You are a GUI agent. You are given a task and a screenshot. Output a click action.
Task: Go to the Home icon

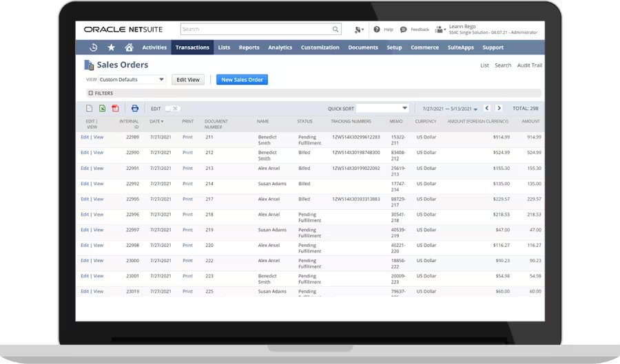[x=129, y=47]
